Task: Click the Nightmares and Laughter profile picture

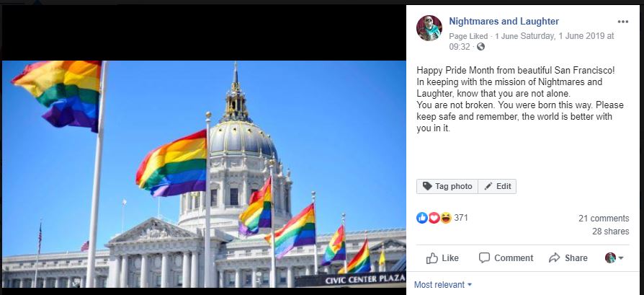Action: (429, 28)
